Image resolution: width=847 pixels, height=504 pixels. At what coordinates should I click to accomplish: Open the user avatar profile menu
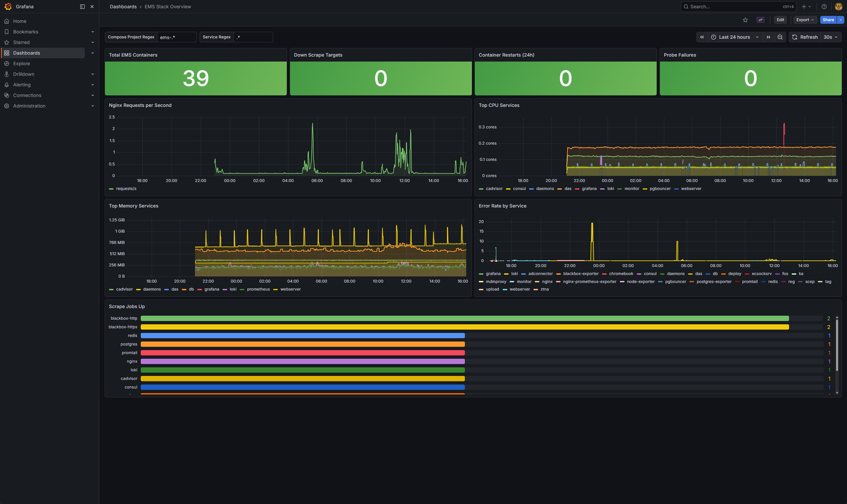coord(838,6)
